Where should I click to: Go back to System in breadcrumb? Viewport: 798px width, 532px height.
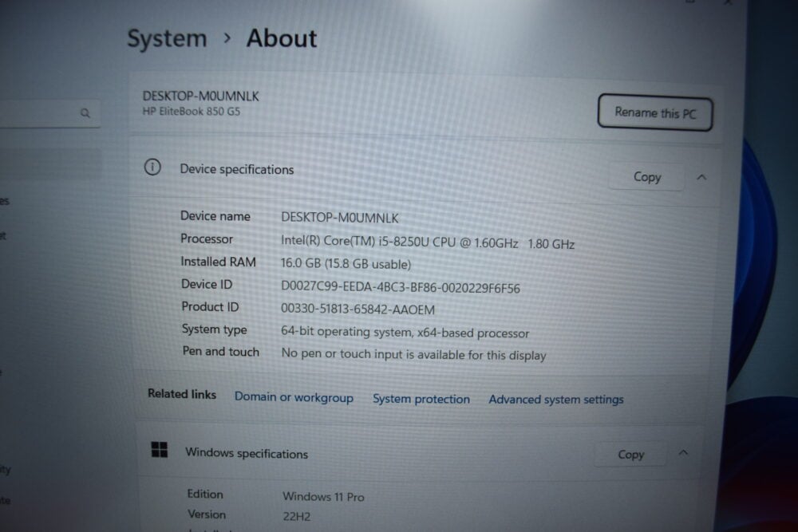[x=167, y=38]
